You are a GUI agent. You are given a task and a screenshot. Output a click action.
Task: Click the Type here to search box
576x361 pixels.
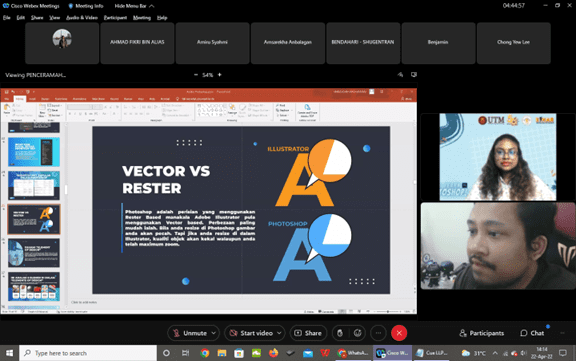pos(88,353)
